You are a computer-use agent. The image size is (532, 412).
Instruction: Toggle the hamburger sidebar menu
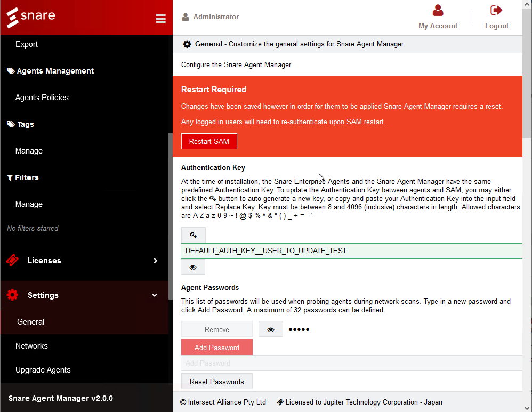point(160,19)
